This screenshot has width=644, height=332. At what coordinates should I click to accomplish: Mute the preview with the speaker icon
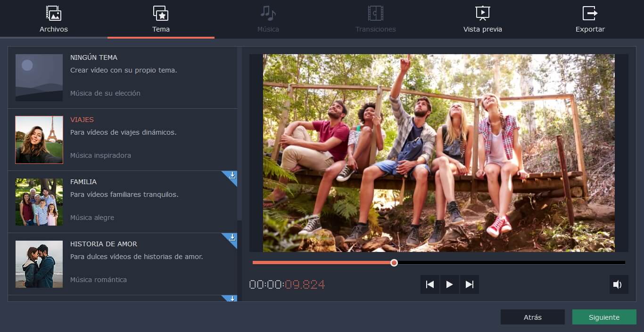(x=619, y=284)
